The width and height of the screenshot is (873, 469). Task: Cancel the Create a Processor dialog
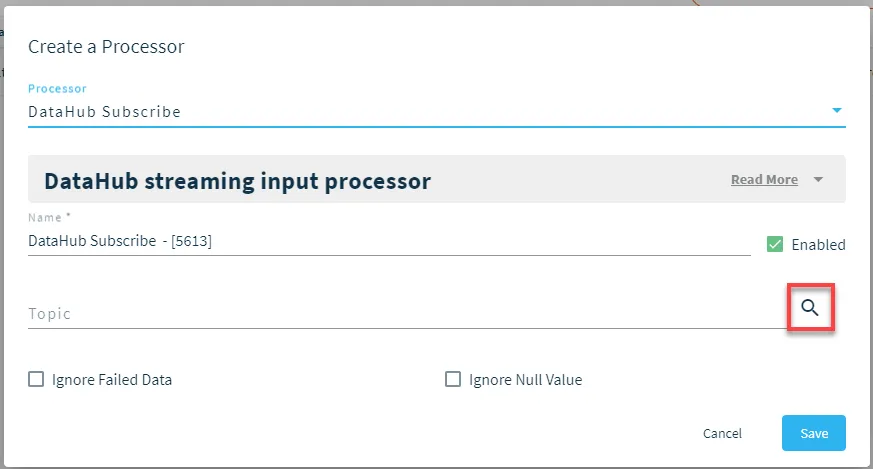722,433
